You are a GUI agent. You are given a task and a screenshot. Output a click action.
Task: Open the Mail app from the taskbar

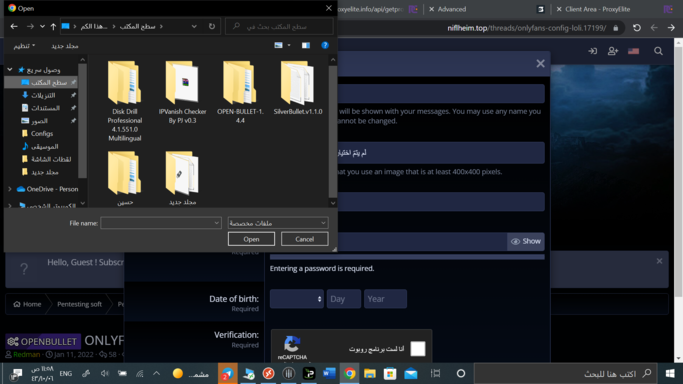point(411,374)
